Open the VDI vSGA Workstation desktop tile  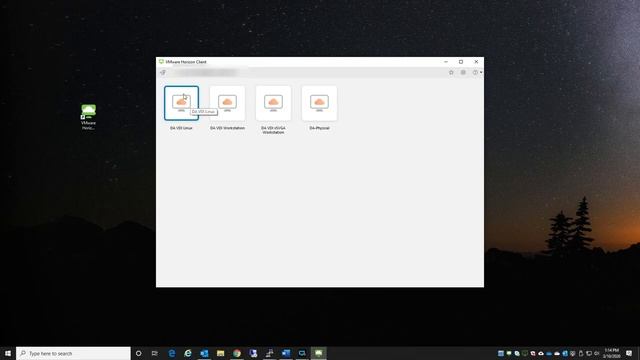tap(273, 103)
